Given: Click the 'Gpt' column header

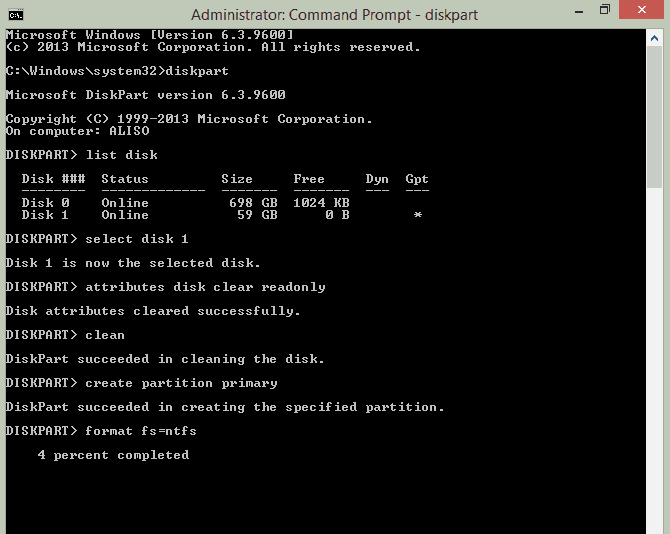Looking at the screenshot, I should pyautogui.click(x=417, y=179).
